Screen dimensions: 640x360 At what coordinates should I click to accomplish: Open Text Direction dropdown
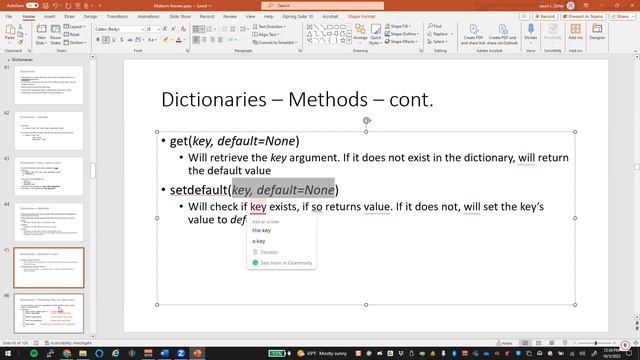(269, 27)
